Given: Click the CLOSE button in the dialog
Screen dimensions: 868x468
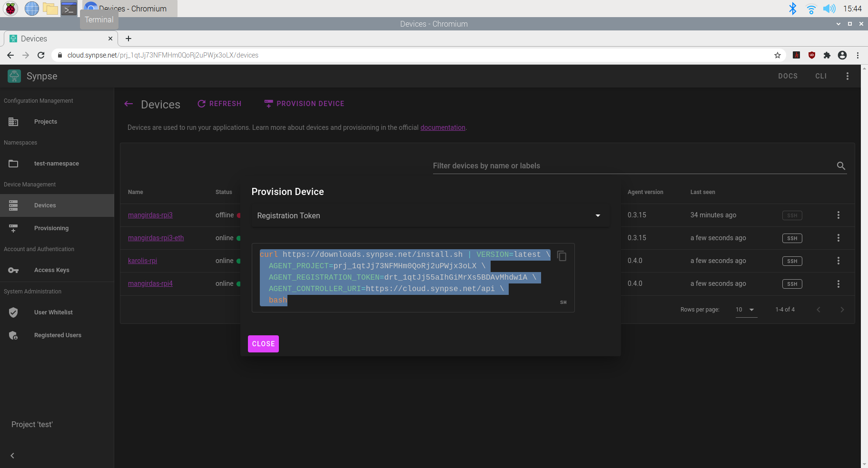Looking at the screenshot, I should point(263,343).
